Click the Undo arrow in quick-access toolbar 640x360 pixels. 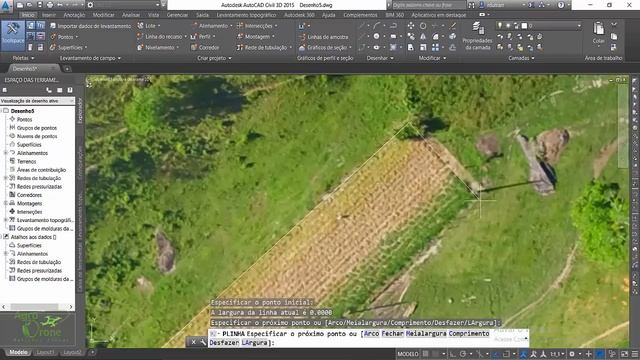(60, 5)
